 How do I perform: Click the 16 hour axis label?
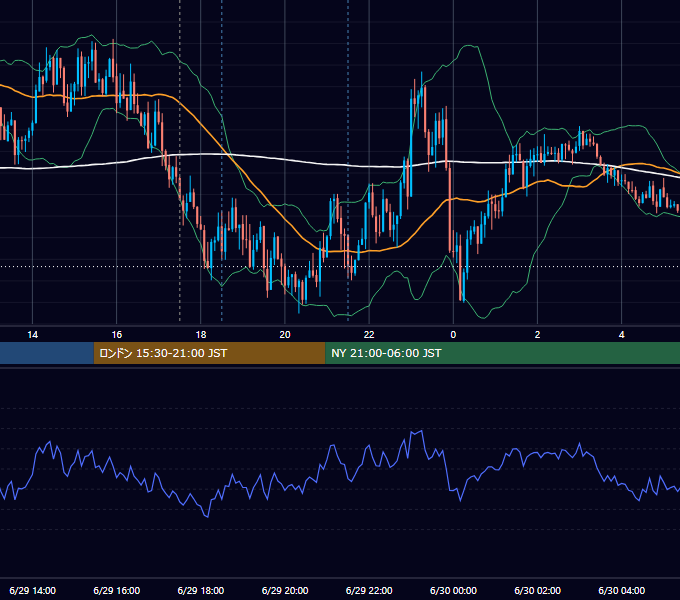click(x=117, y=335)
